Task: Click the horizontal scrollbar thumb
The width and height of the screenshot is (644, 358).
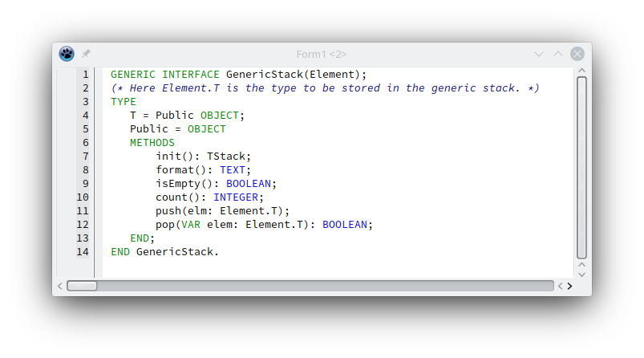Action: [82, 286]
